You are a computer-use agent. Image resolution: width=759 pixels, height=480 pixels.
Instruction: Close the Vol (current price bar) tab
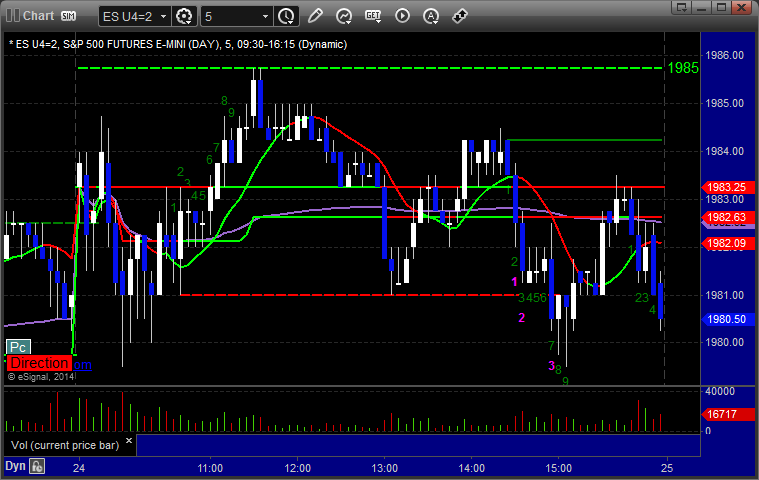[129, 440]
